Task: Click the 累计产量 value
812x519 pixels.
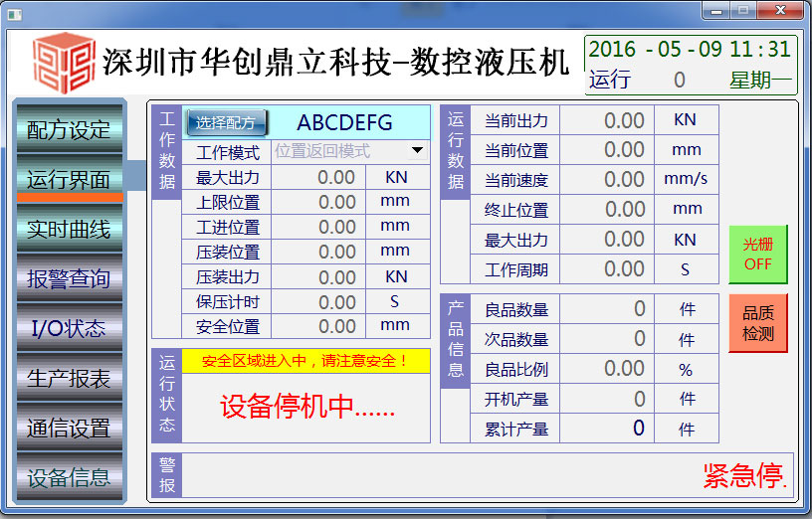Action: click(x=607, y=429)
